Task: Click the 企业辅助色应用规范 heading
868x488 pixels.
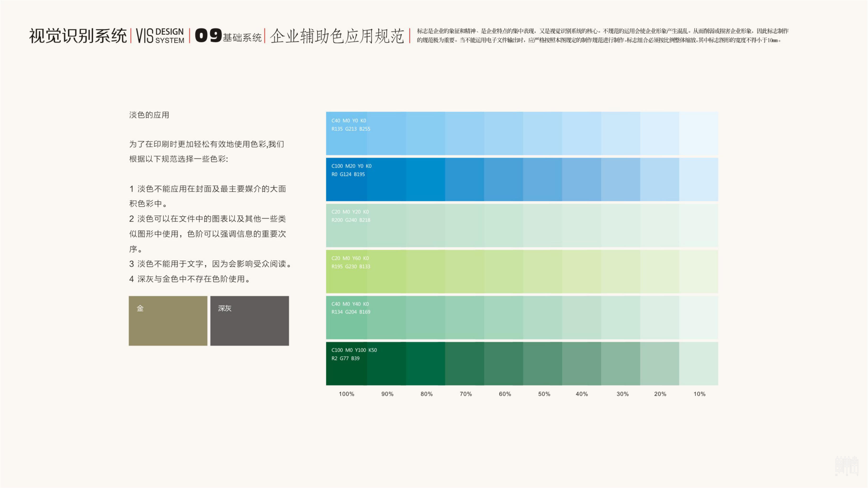Action: 337,36
